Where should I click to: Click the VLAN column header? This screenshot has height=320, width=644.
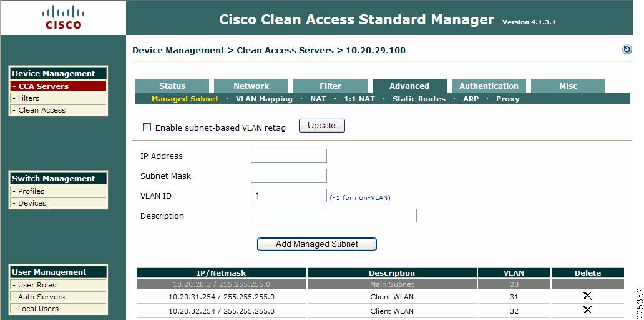514,273
